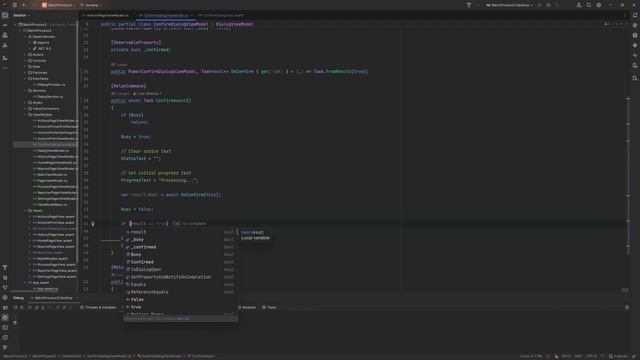
Task: Open the BatchProcess2.Desktop debug session tab
Action: click(53, 298)
